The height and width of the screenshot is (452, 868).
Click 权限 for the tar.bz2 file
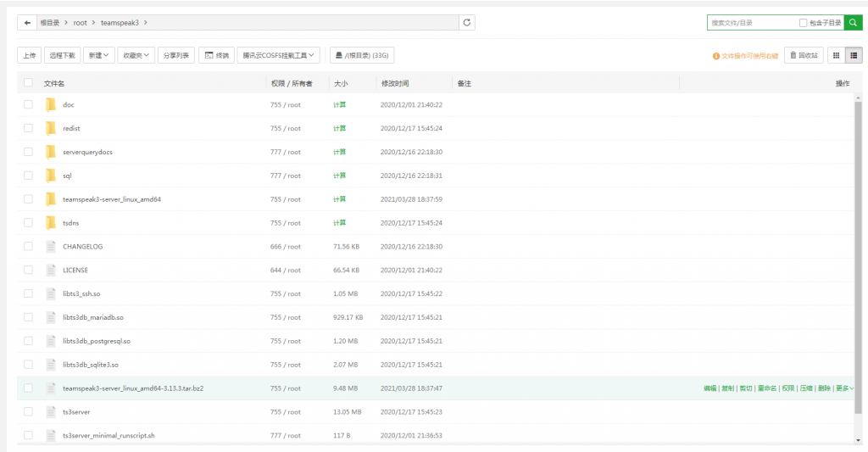(788, 388)
